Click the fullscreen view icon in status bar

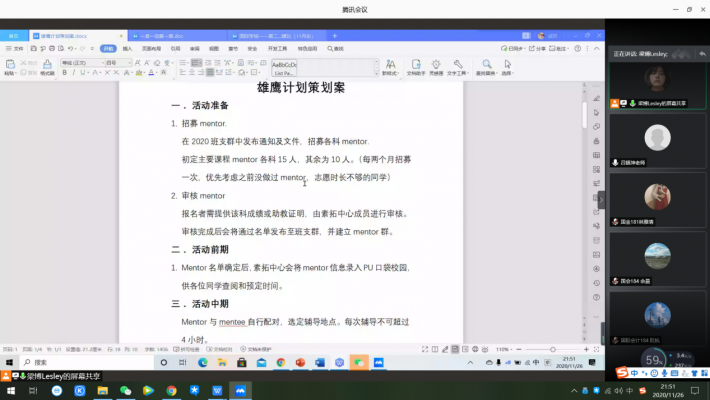click(x=425, y=349)
